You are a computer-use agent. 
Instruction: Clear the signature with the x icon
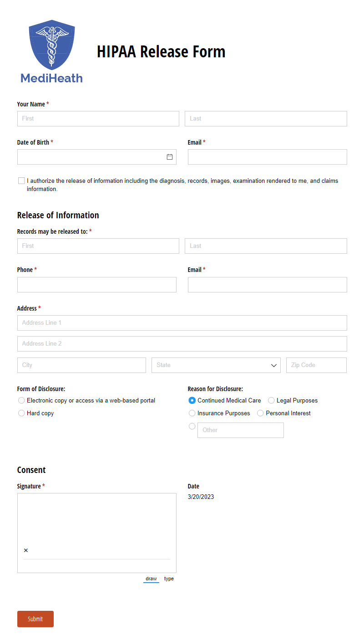25,550
